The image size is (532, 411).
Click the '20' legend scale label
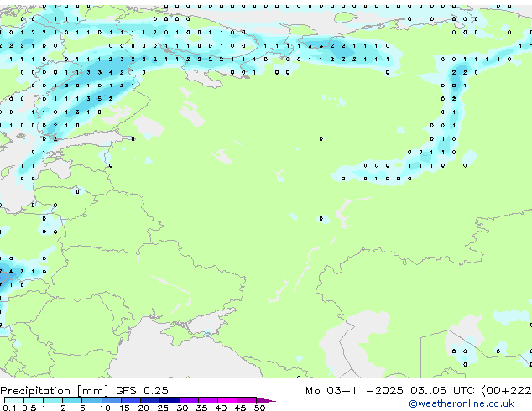click(143, 408)
